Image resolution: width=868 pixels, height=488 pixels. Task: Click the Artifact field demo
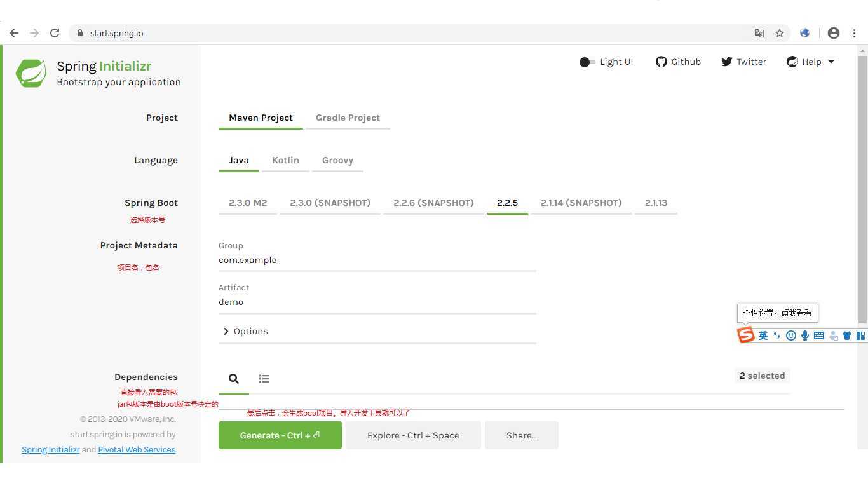pos(377,302)
